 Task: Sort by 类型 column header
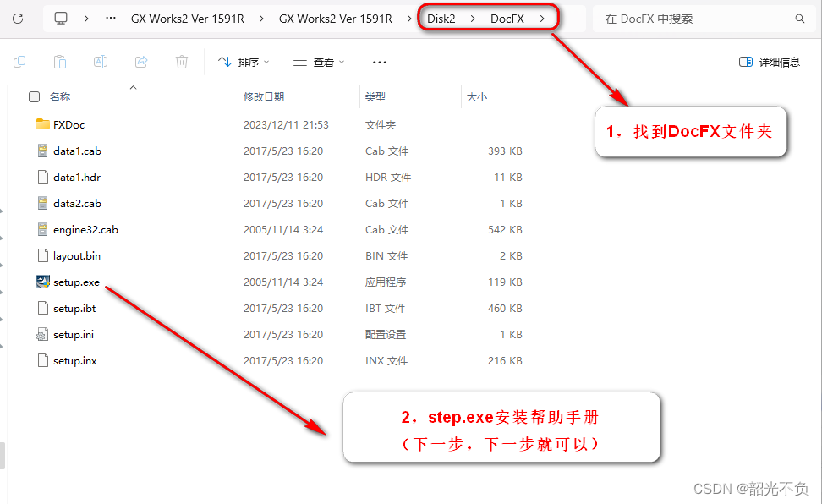(x=375, y=97)
